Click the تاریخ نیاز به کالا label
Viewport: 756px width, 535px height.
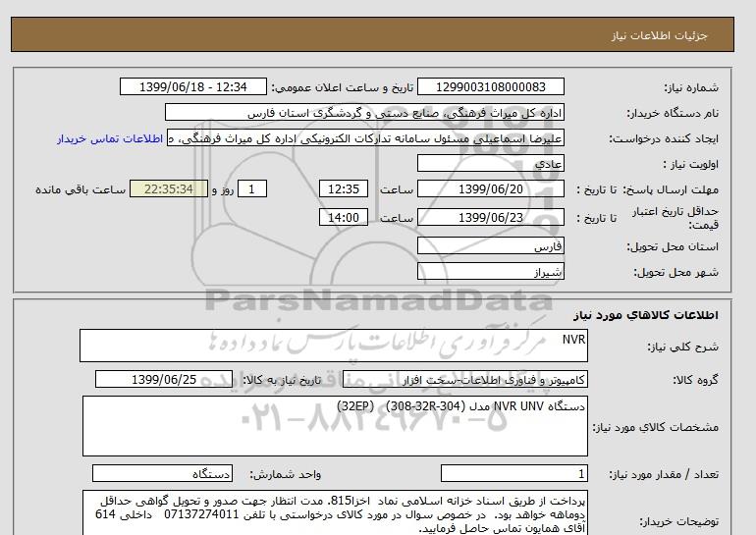(282, 380)
